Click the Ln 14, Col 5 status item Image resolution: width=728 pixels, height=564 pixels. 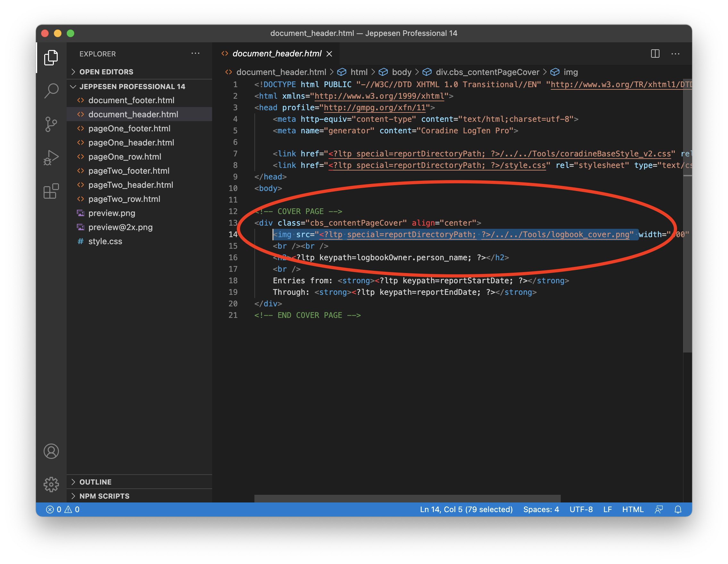pyautogui.click(x=466, y=509)
